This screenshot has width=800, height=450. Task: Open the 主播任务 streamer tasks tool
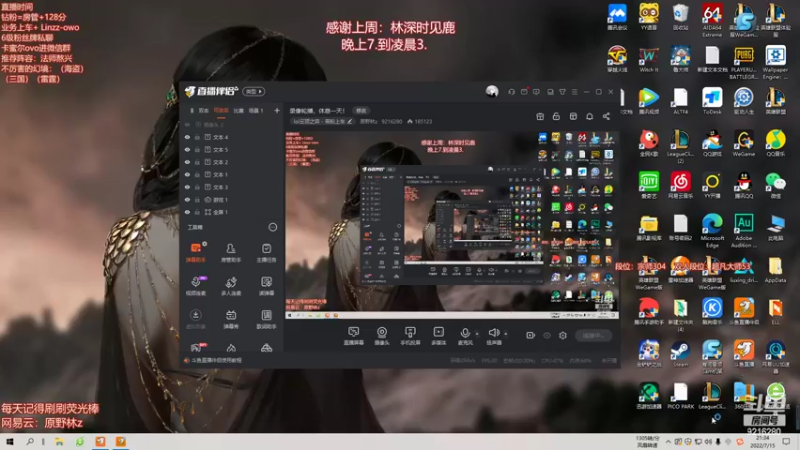tap(266, 252)
